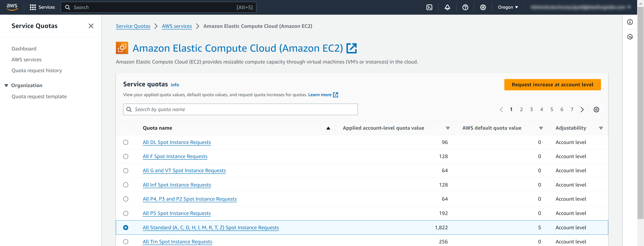Go to quota page 4
The width and height of the screenshot is (644, 246).
point(542,109)
